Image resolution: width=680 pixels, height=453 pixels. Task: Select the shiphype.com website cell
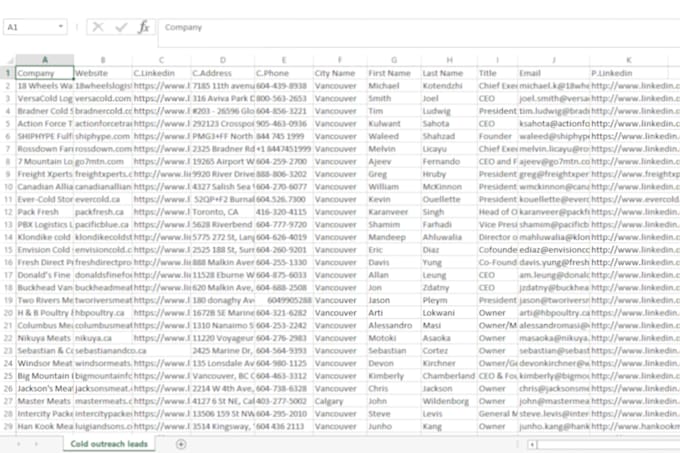(x=103, y=136)
